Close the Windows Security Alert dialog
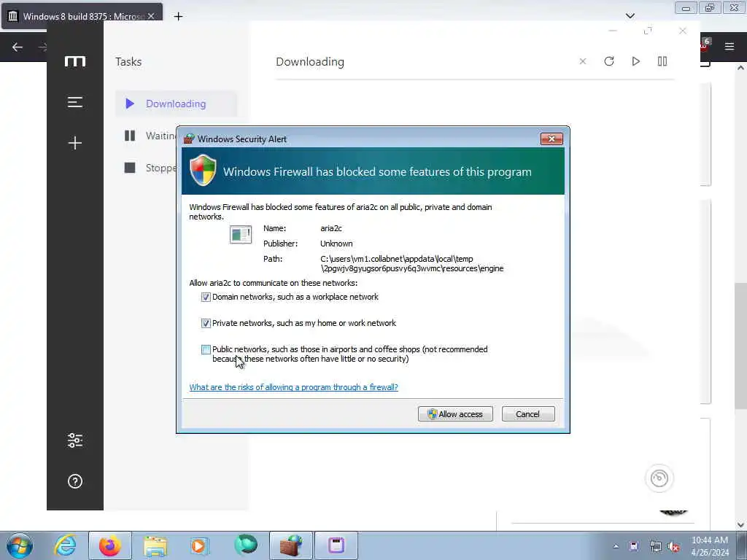Image resolution: width=747 pixels, height=560 pixels. pyautogui.click(x=551, y=139)
